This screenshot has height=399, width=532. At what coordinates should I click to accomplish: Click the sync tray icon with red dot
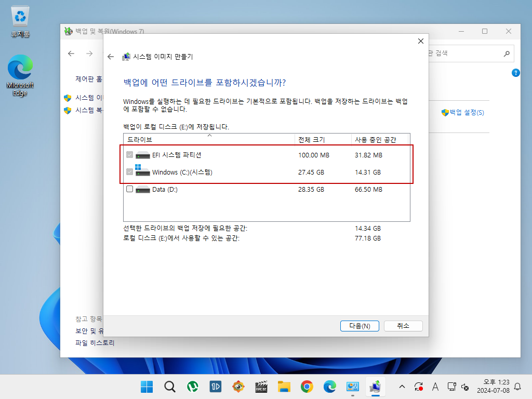pyautogui.click(x=419, y=387)
